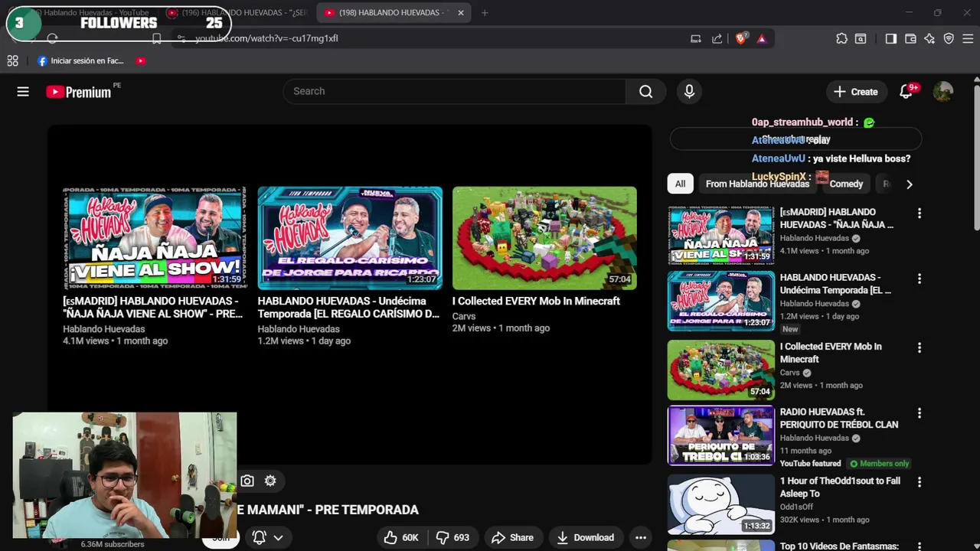The width and height of the screenshot is (980, 551).
Task: Select the From Hablando Huevadas chip
Action: (757, 184)
